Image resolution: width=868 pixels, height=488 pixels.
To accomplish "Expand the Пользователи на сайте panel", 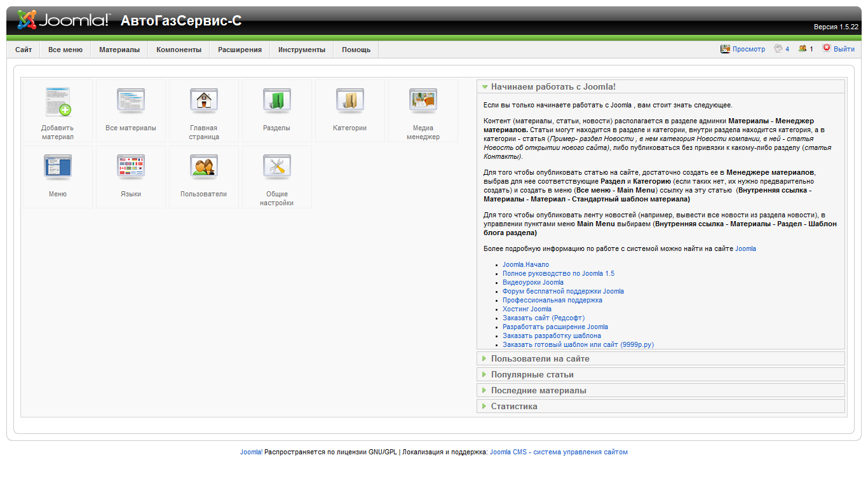I will 661,358.
